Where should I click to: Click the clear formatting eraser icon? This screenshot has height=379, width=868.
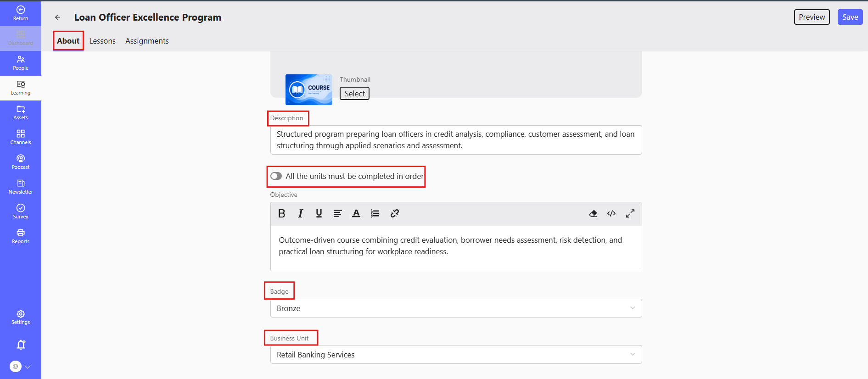pos(593,213)
